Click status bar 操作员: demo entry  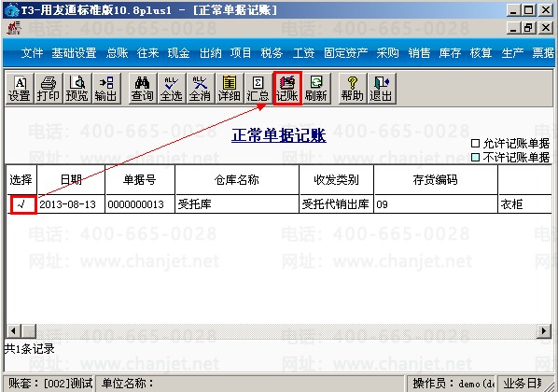pyautogui.click(x=452, y=383)
